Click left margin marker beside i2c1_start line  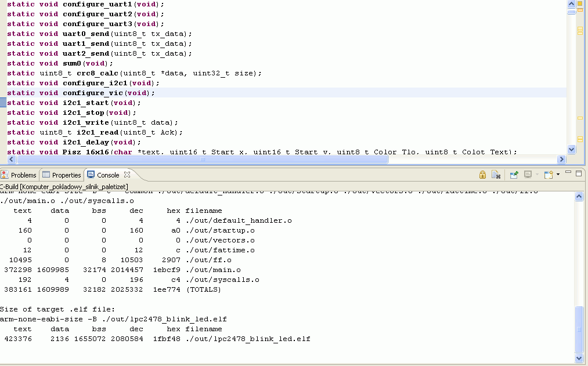(3, 103)
